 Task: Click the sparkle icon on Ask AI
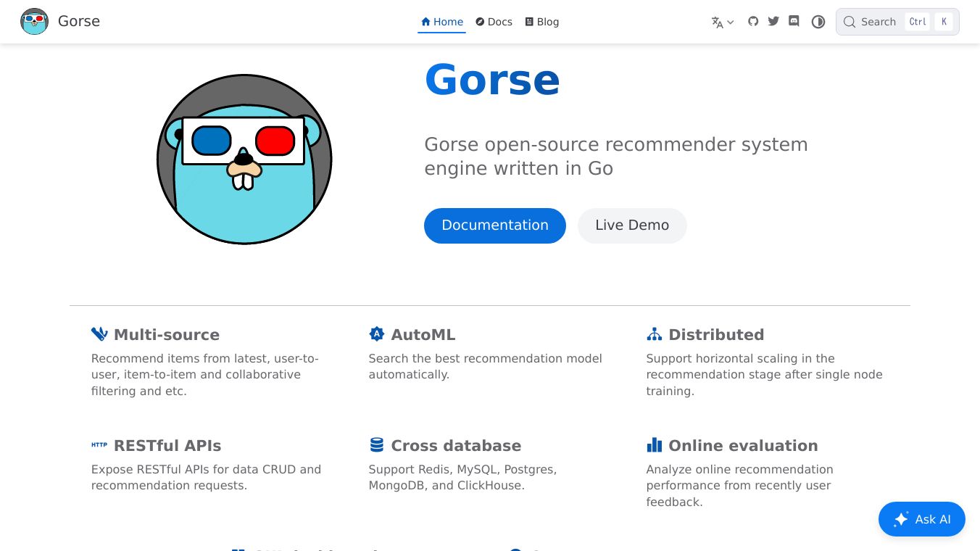[x=901, y=519]
